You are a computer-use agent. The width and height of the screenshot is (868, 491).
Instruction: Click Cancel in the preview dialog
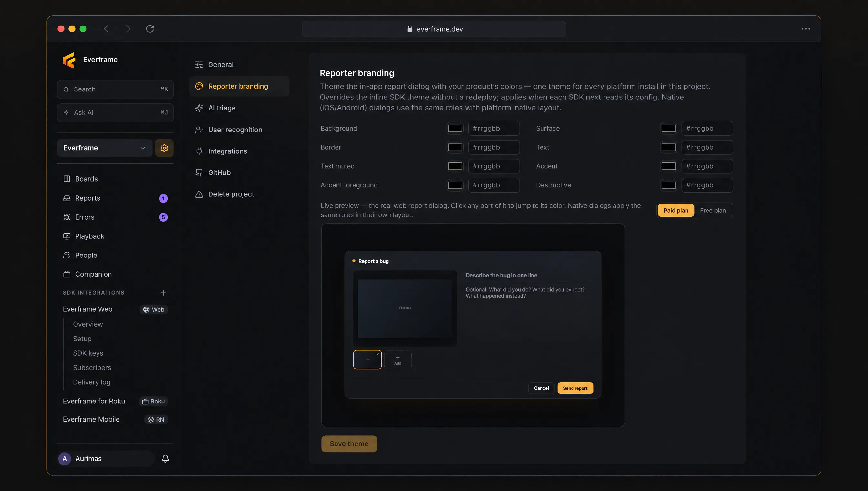(x=541, y=388)
